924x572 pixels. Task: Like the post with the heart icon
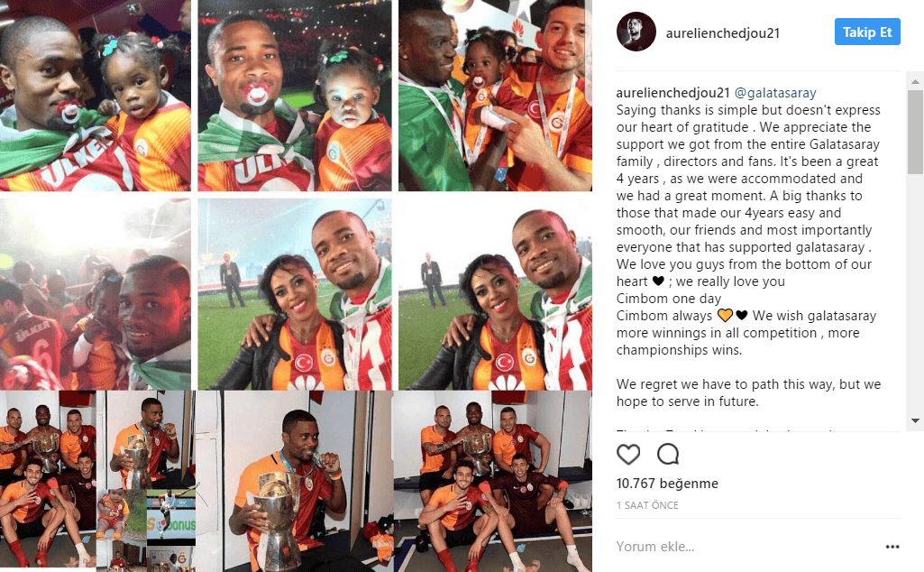628,454
